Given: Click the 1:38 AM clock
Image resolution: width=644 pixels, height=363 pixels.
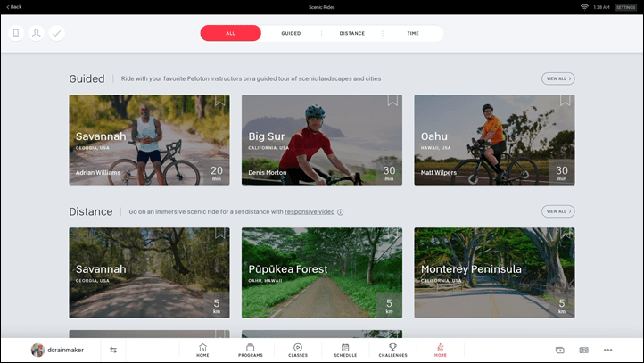Looking at the screenshot, I should (601, 7).
